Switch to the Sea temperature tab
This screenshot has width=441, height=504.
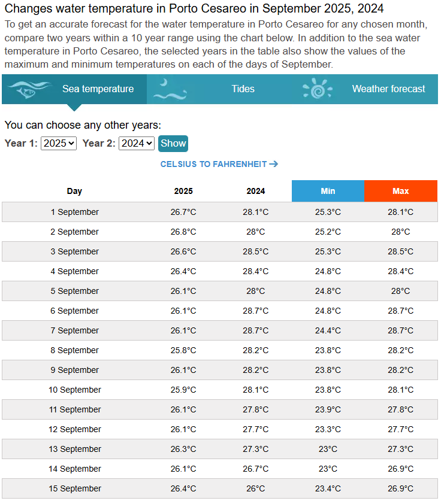point(98,89)
